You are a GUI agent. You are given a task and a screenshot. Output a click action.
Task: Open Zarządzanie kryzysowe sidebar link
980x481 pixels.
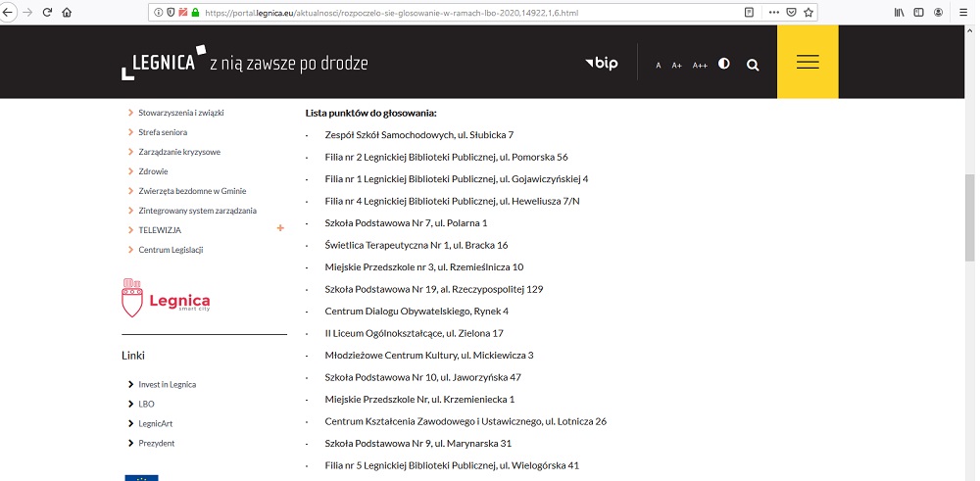click(179, 152)
